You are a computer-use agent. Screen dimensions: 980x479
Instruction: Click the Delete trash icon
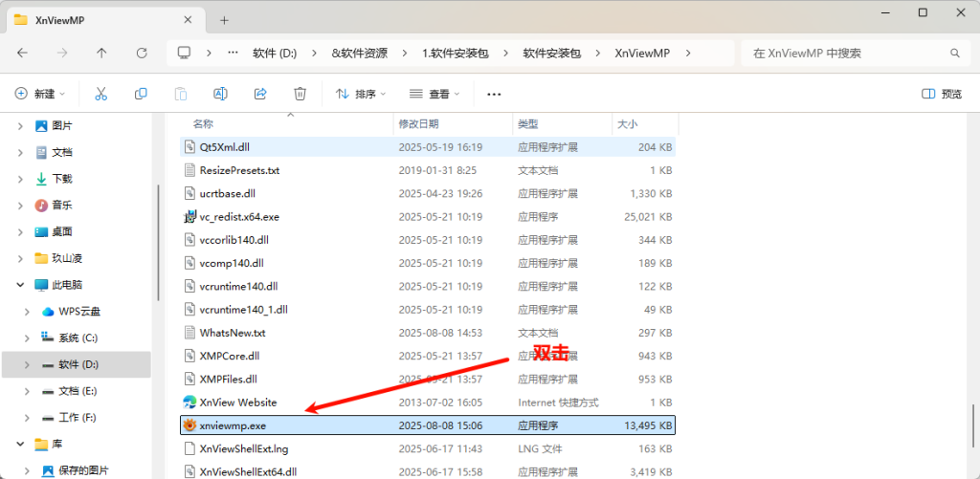[x=300, y=94]
